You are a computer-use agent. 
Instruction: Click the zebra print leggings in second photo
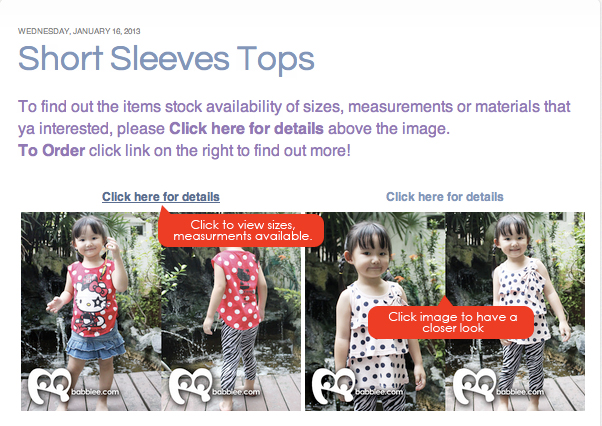pos(237,355)
